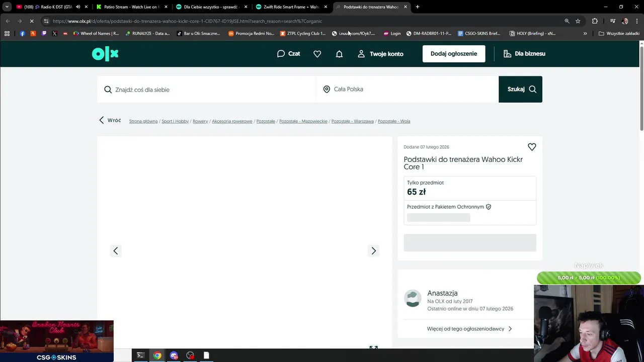This screenshot has height=362, width=644.
Task: Open the Chrome three-dot menu
Action: click(x=636, y=21)
